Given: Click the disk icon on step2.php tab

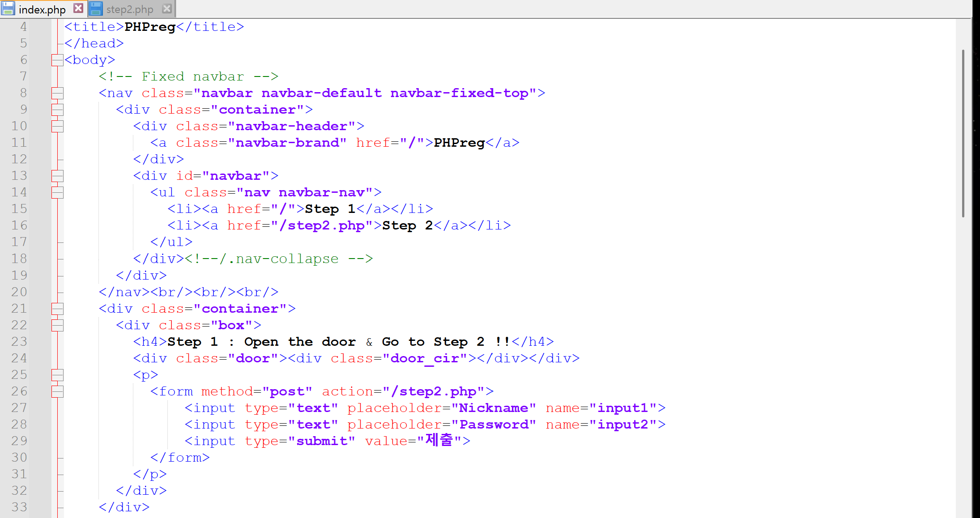Looking at the screenshot, I should coord(96,8).
